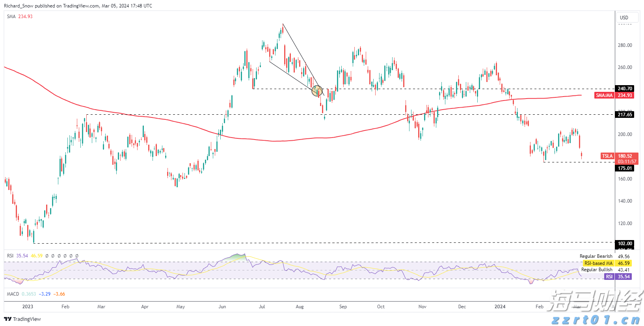The width and height of the screenshot is (644, 326).
Task: Click the 280.00 price axis value
Action: tap(625, 45)
